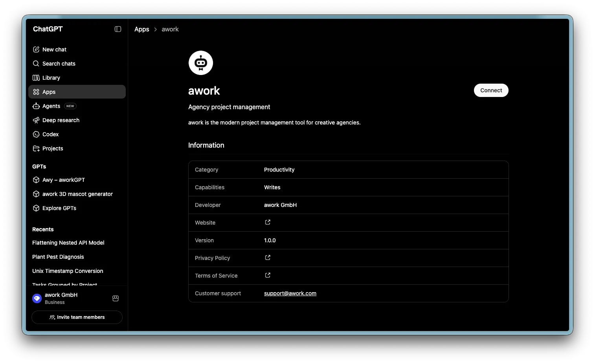595x364 pixels.
Task: Start a New chat
Action: [x=77, y=49]
